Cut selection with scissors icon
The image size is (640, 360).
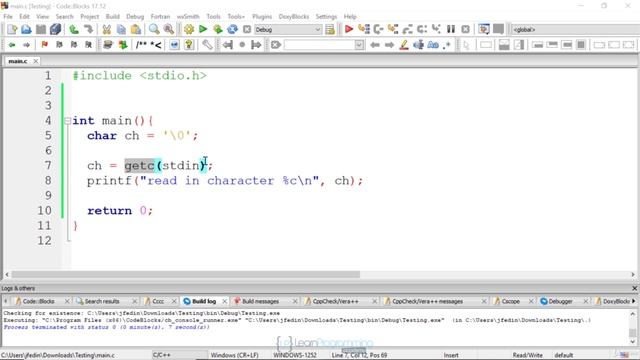coord(107,29)
